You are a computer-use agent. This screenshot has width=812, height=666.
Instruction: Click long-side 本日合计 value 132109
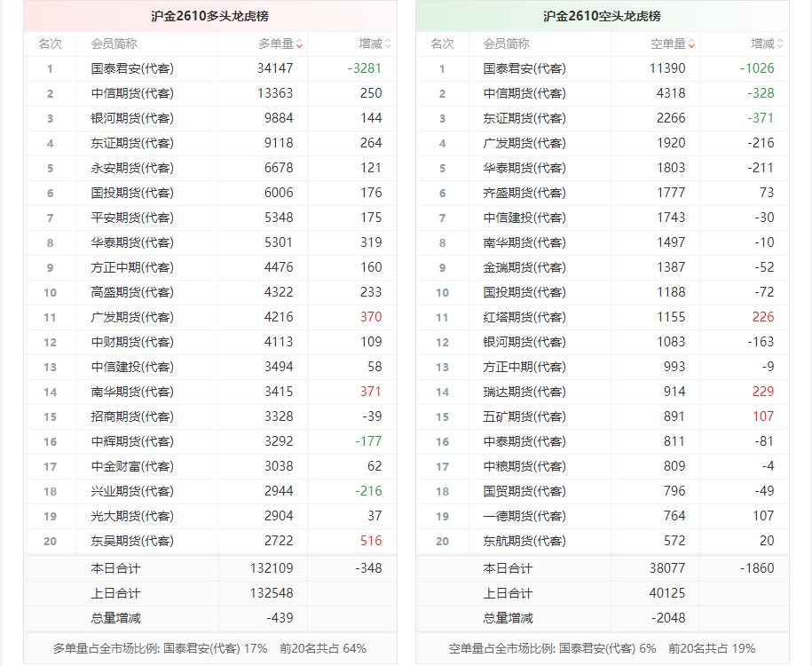coord(272,568)
